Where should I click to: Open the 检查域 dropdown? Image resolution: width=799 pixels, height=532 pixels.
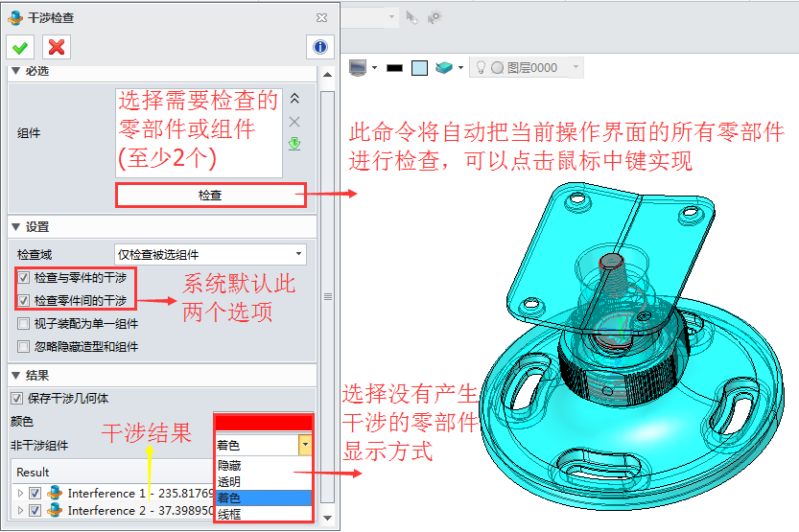click(x=209, y=254)
